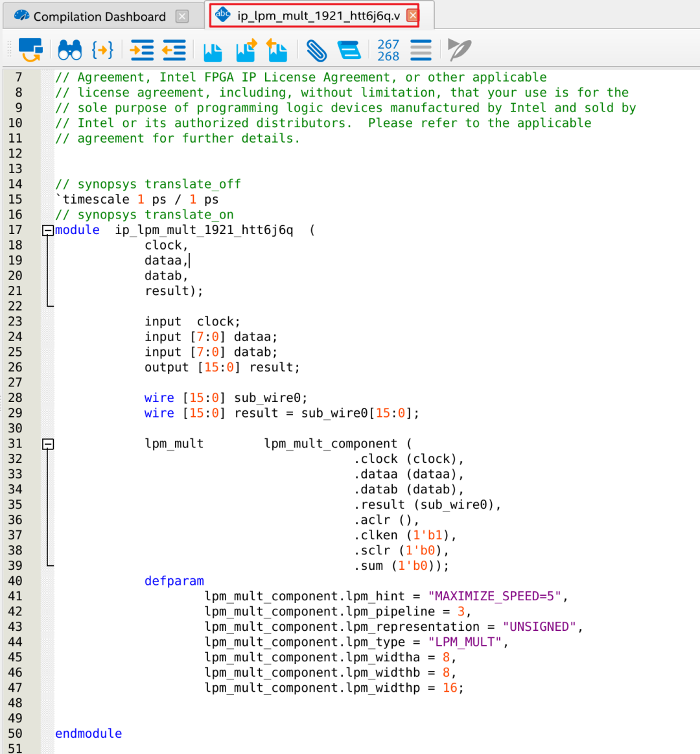Viewport: 700px width, 754px height.
Task: Click the blue scroll template icon
Action: [349, 50]
